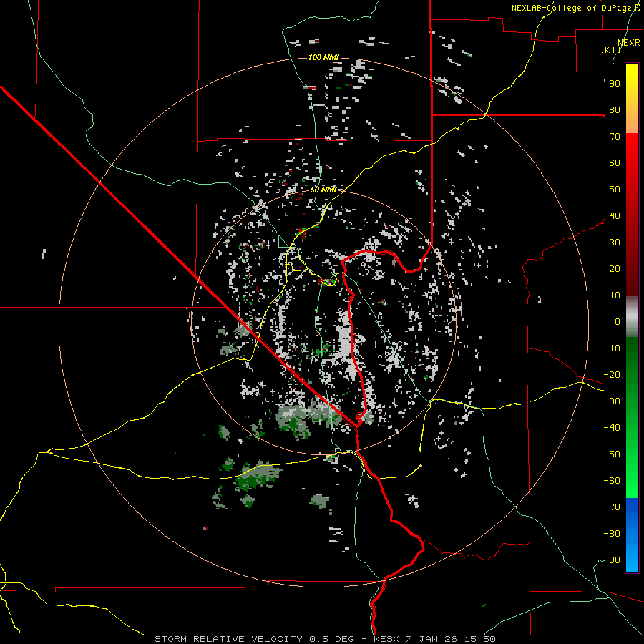Click the 20 value on velocity scale
Screen dimensions: 644x644
coord(615,269)
